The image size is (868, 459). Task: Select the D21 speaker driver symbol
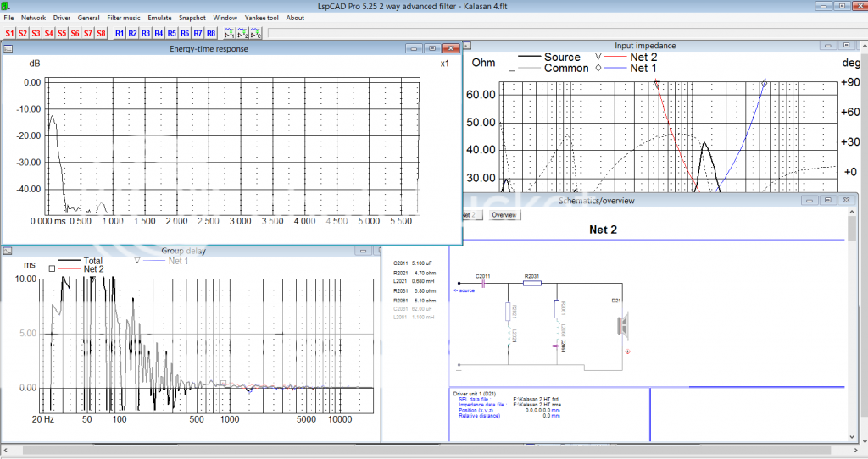[x=623, y=324]
